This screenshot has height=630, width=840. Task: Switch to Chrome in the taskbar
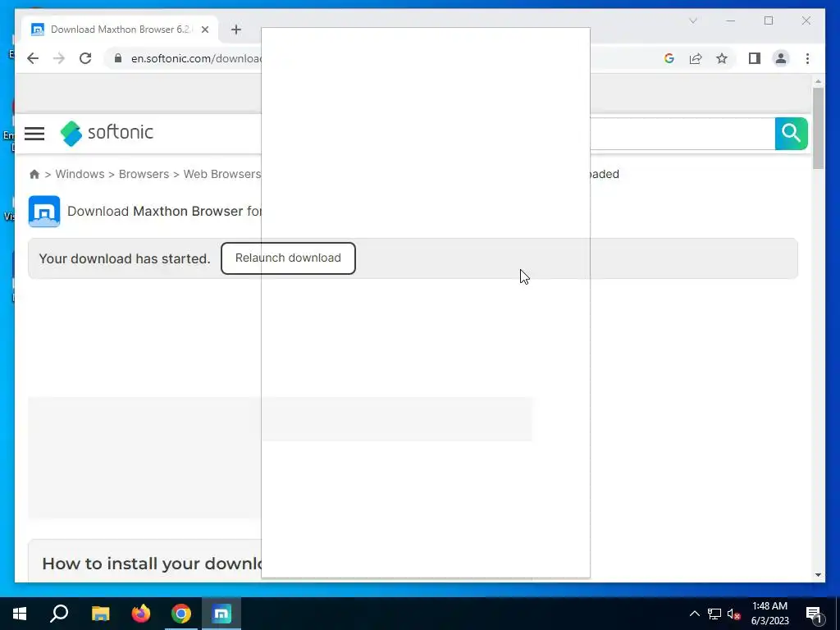coord(181,614)
